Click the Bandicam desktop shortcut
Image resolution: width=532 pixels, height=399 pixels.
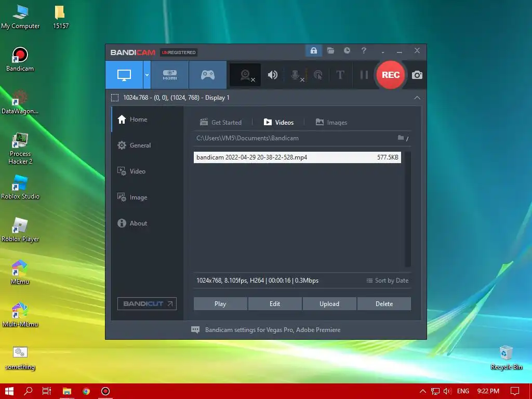point(20,59)
